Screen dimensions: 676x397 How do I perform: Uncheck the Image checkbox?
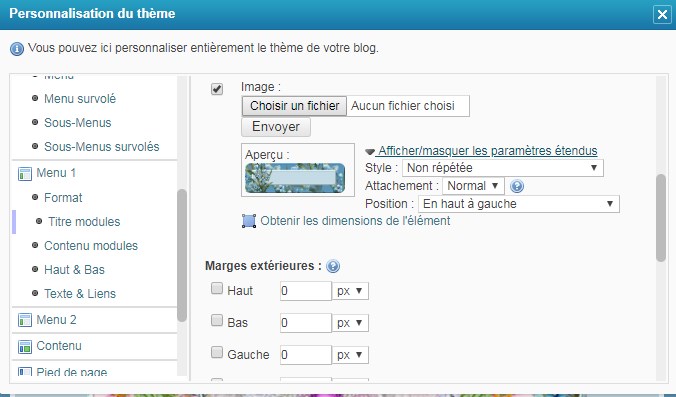pos(217,89)
